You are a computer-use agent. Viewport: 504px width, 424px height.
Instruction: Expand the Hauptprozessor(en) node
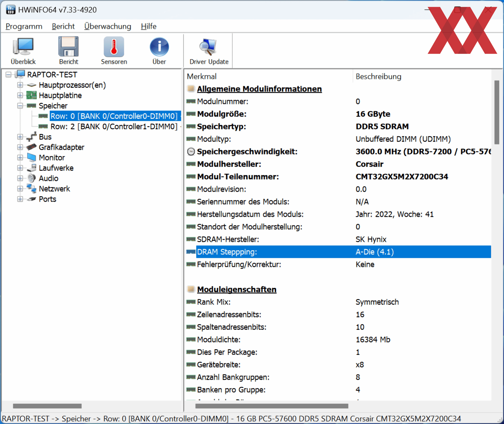click(20, 85)
